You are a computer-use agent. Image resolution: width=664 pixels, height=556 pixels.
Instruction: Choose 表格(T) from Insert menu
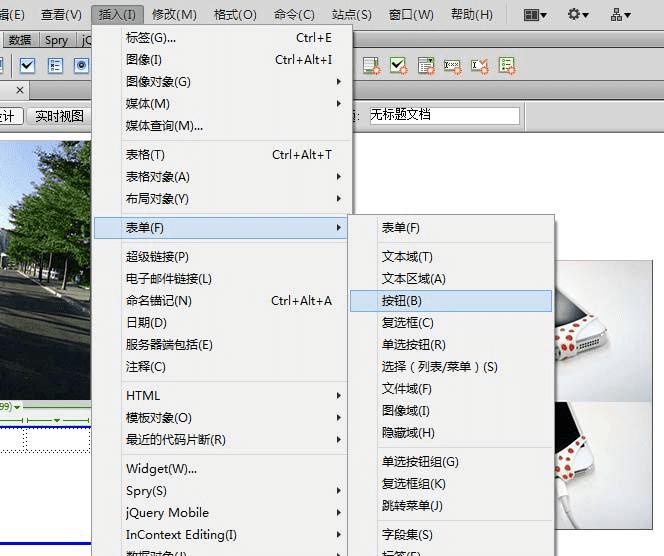[223, 155]
